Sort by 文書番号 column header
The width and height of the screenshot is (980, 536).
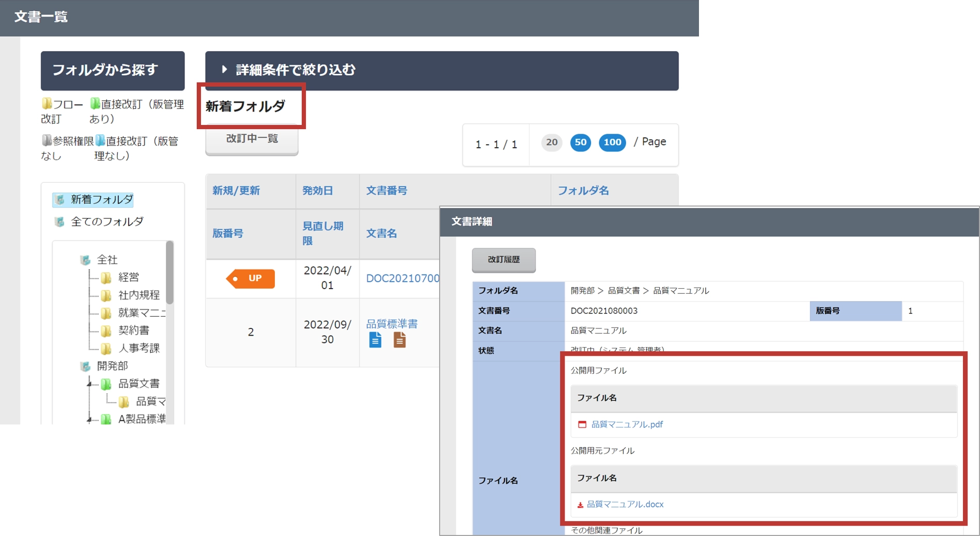[x=386, y=191]
